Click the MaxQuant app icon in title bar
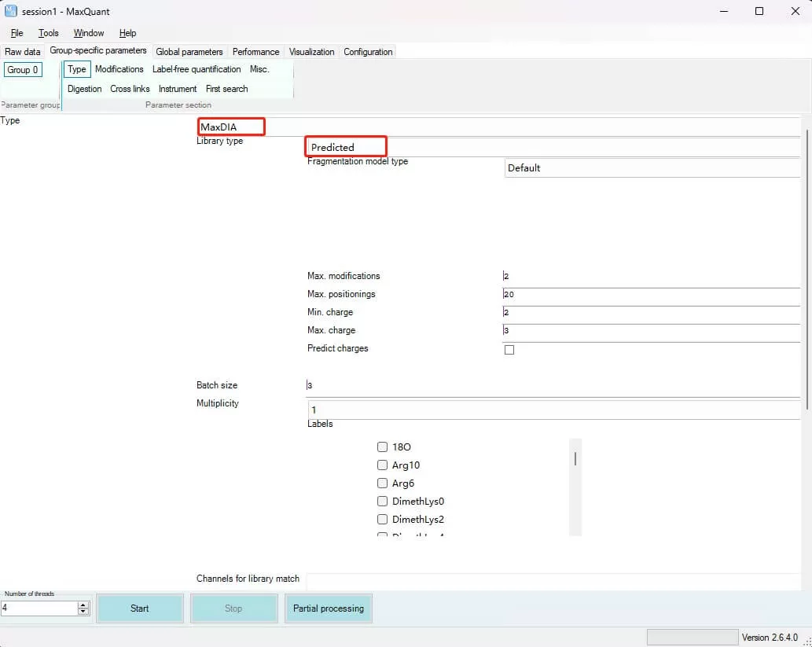The width and height of the screenshot is (812, 647). pos(11,11)
